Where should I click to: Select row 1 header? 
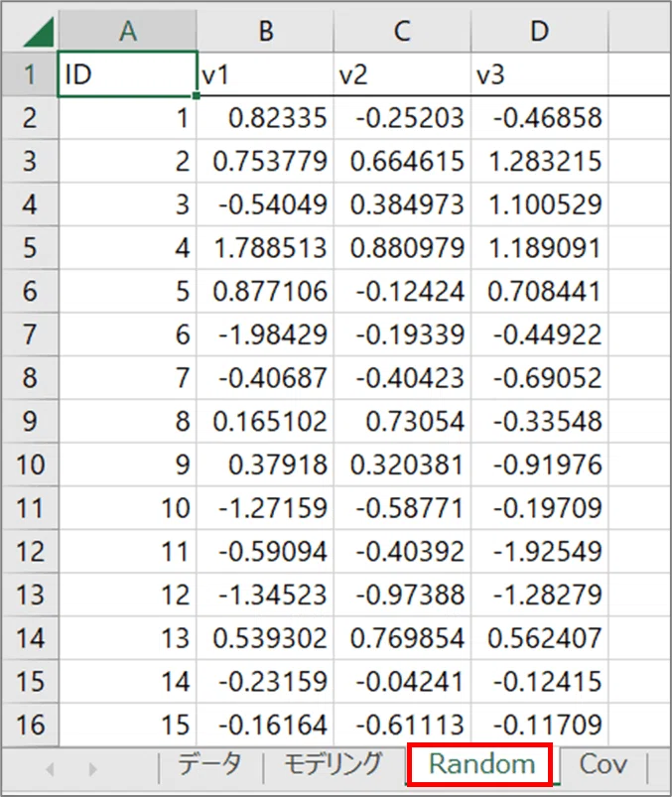(31, 74)
